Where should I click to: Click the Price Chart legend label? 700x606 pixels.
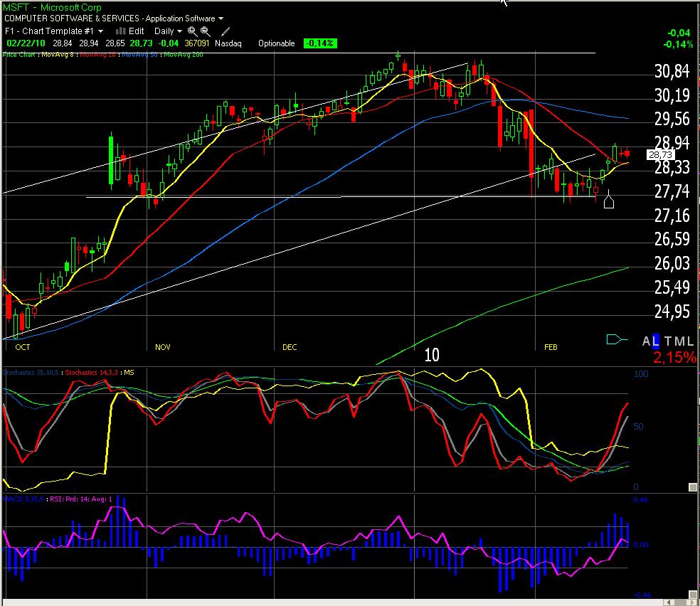click(18, 55)
